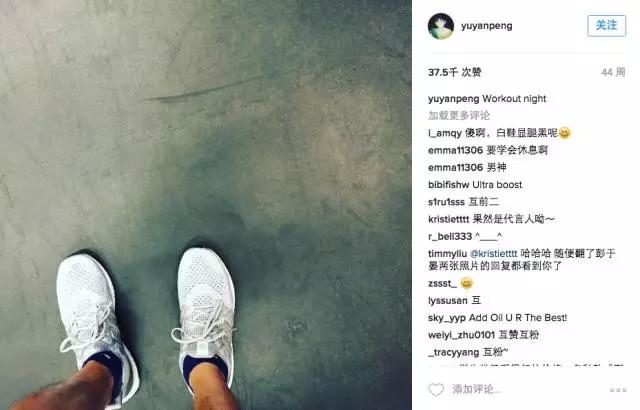Click the white sneakers post photo
This screenshot has height=410, width=640.
(x=206, y=205)
